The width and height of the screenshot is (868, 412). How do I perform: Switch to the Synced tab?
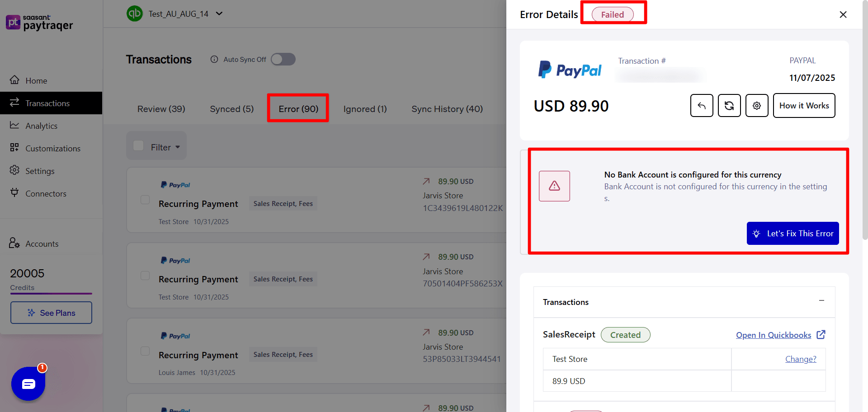(x=231, y=108)
